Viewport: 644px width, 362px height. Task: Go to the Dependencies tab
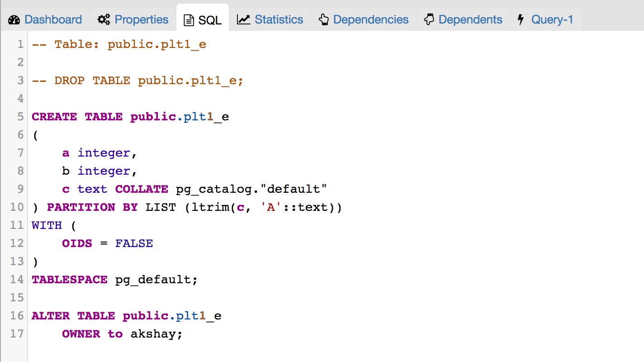(370, 20)
